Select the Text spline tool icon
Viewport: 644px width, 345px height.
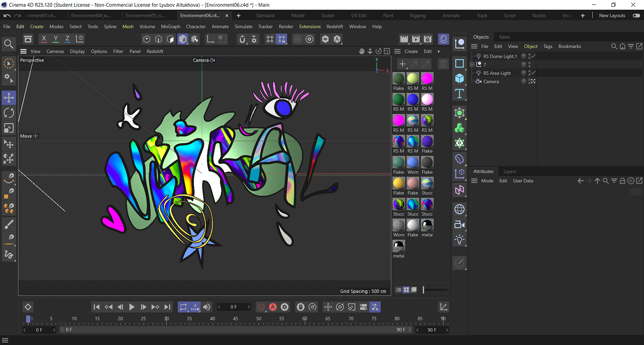(459, 94)
